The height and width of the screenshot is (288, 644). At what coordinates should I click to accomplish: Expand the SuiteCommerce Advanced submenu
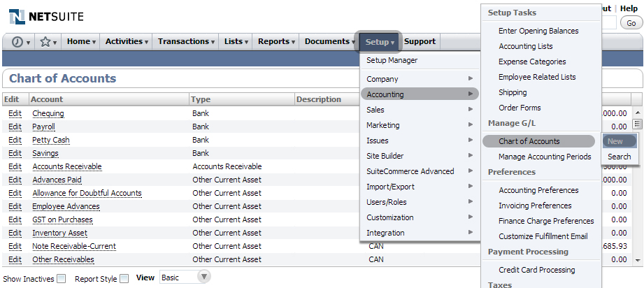click(x=420, y=171)
